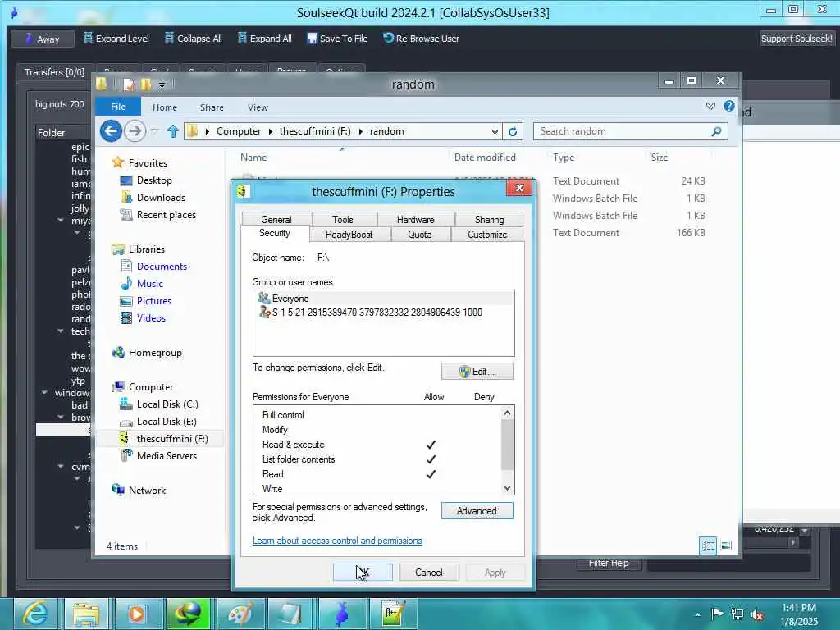This screenshot has height=630, width=840.
Task: Switch to details view icon
Action: point(708,546)
